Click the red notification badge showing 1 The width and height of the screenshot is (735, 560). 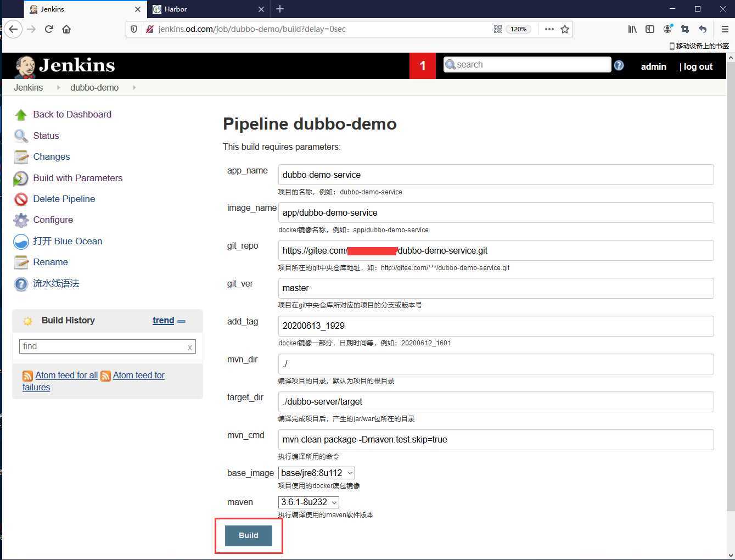tap(423, 66)
